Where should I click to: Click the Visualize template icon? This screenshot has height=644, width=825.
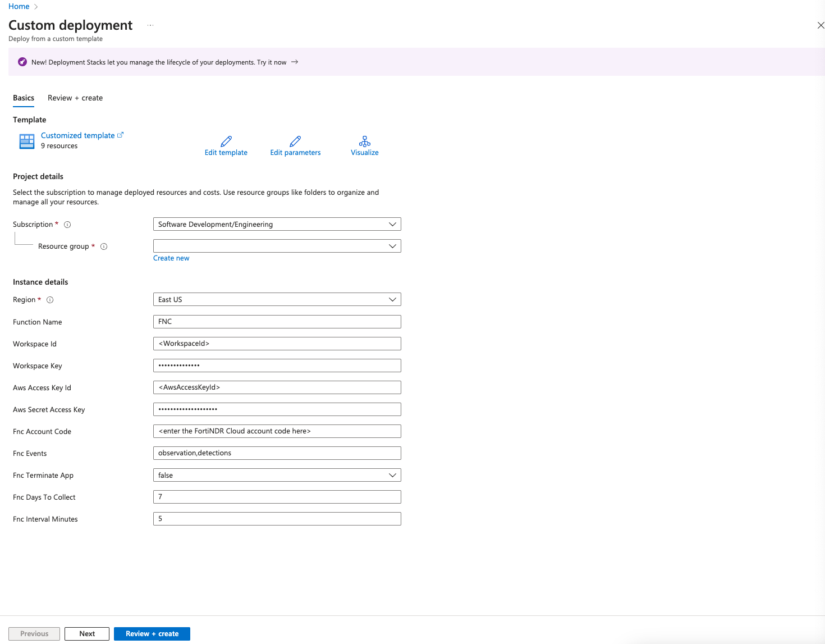click(x=364, y=145)
